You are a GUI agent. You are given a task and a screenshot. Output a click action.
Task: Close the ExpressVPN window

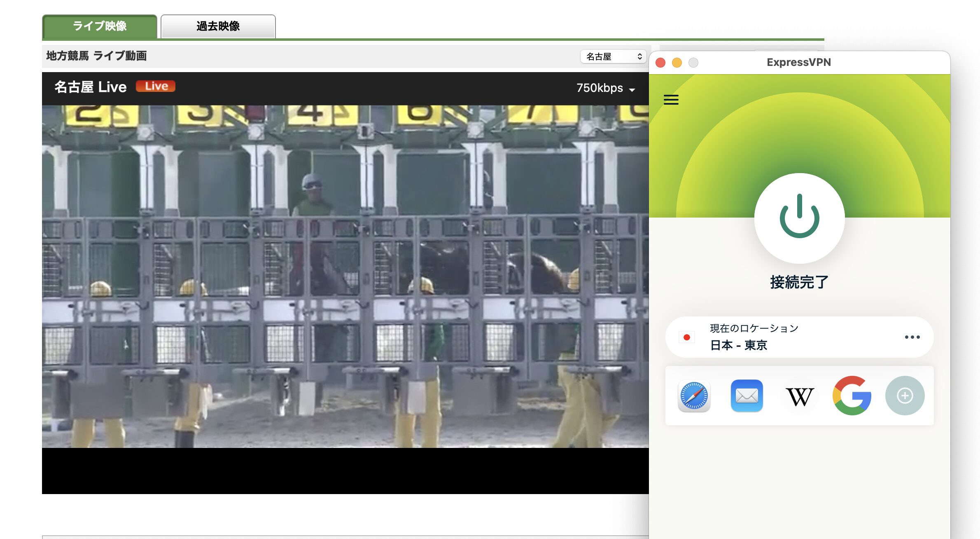click(660, 63)
